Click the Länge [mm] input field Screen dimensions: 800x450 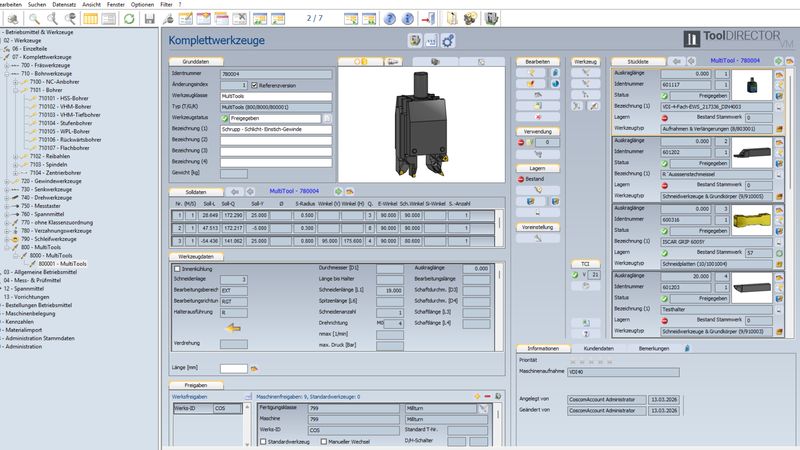pyautogui.click(x=234, y=368)
